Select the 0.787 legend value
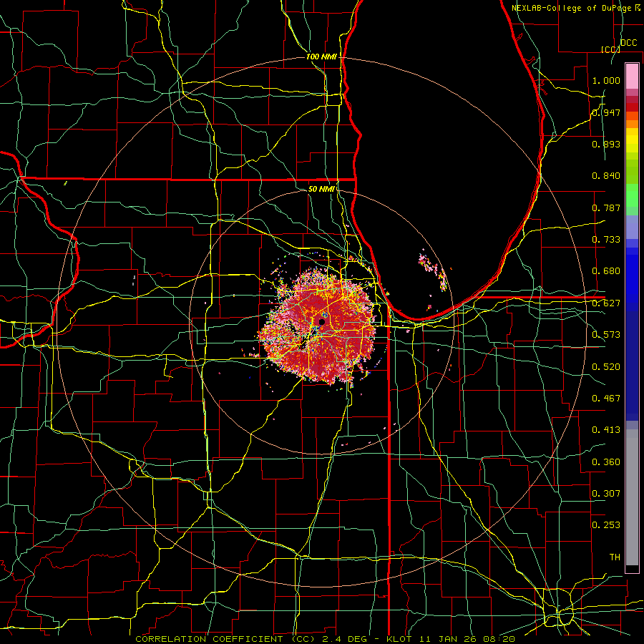644x644 pixels. pos(606,208)
